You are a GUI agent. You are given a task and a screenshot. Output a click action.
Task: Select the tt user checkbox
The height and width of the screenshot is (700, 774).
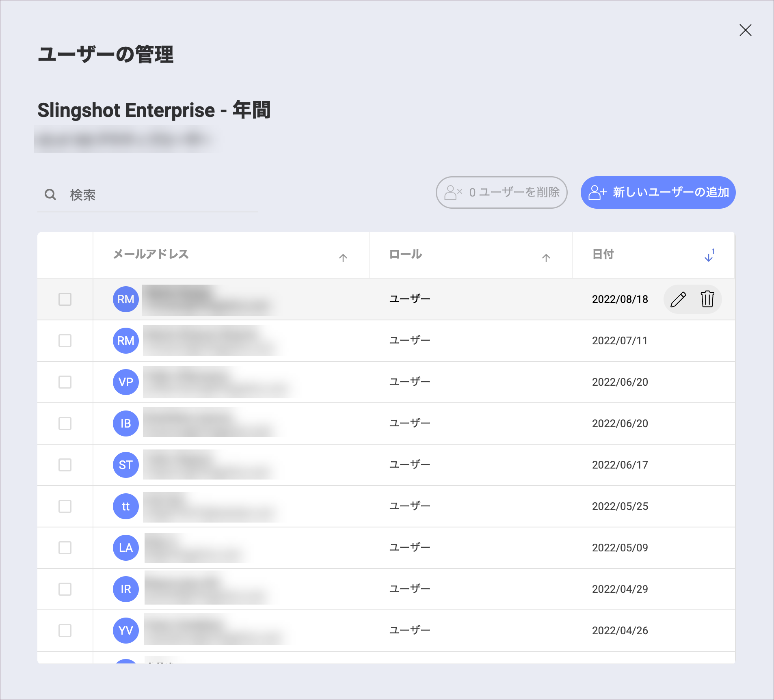(x=65, y=506)
